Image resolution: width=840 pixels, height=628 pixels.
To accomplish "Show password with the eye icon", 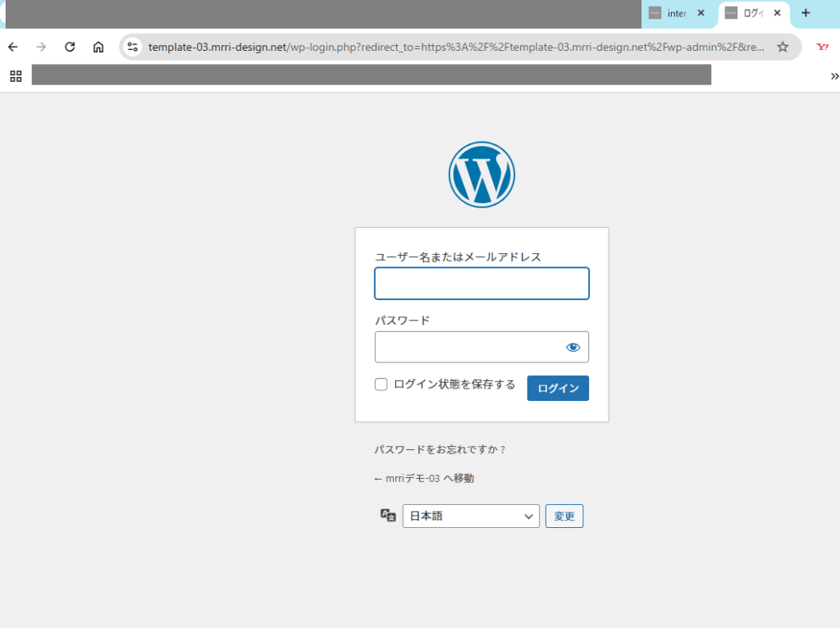I will coord(573,348).
